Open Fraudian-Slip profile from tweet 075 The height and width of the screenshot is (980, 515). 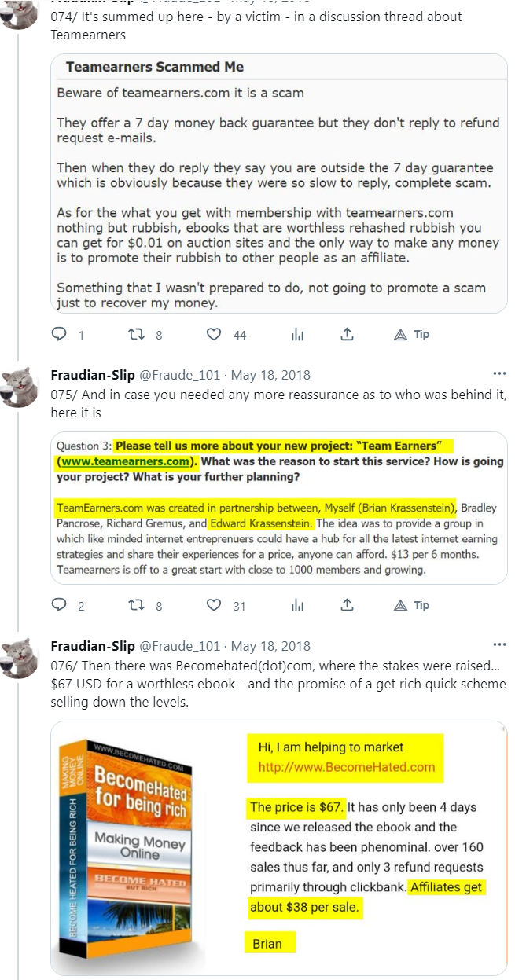(93, 375)
